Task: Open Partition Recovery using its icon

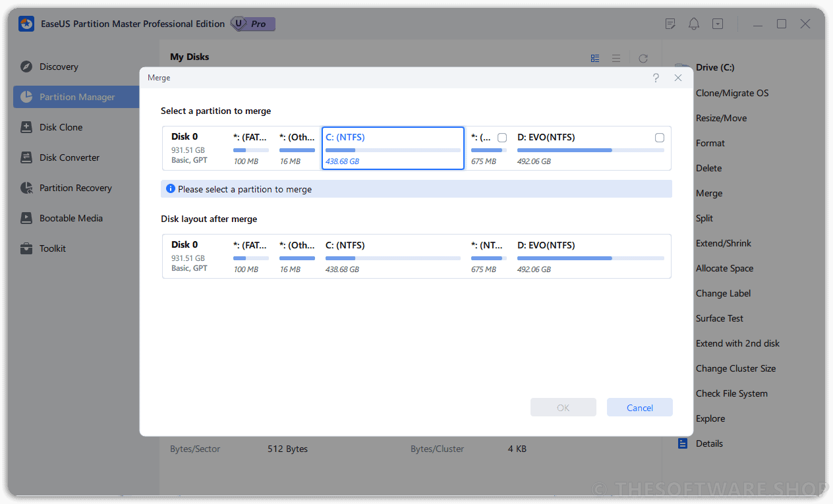Action: (x=26, y=188)
